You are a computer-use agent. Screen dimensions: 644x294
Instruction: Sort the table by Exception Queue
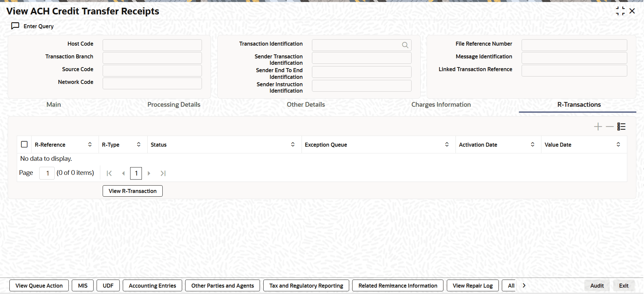coord(447,144)
